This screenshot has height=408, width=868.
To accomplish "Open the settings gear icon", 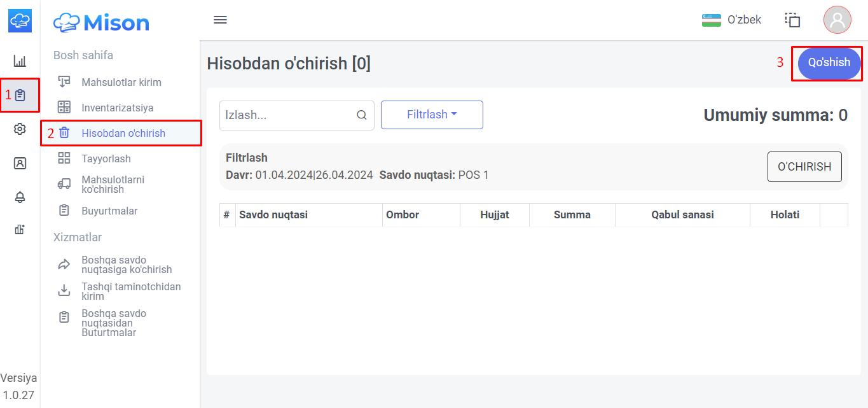I will click(x=20, y=129).
